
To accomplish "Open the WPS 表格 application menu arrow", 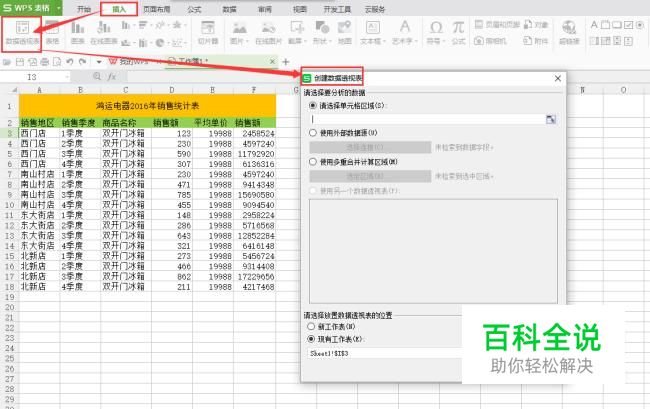I will 58,8.
